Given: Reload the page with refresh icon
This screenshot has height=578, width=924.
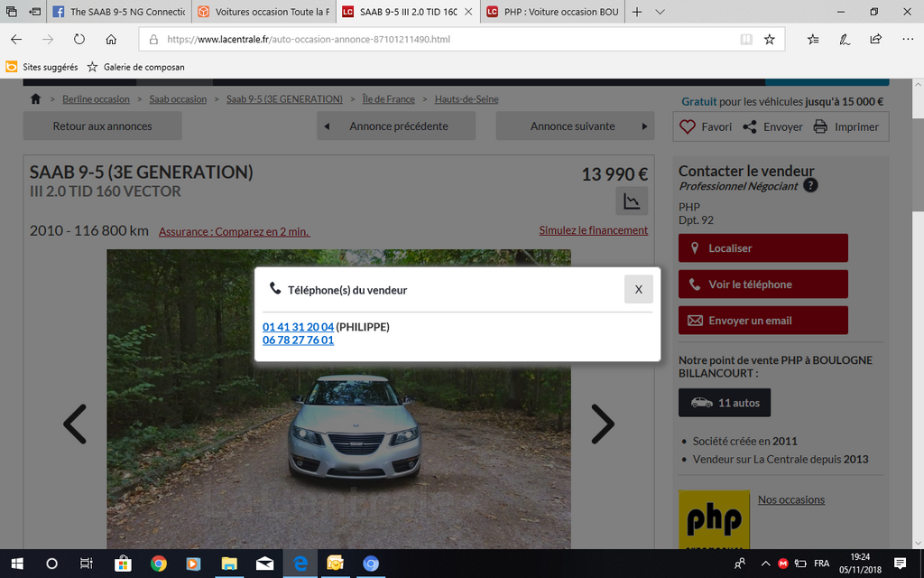Looking at the screenshot, I should (79, 40).
